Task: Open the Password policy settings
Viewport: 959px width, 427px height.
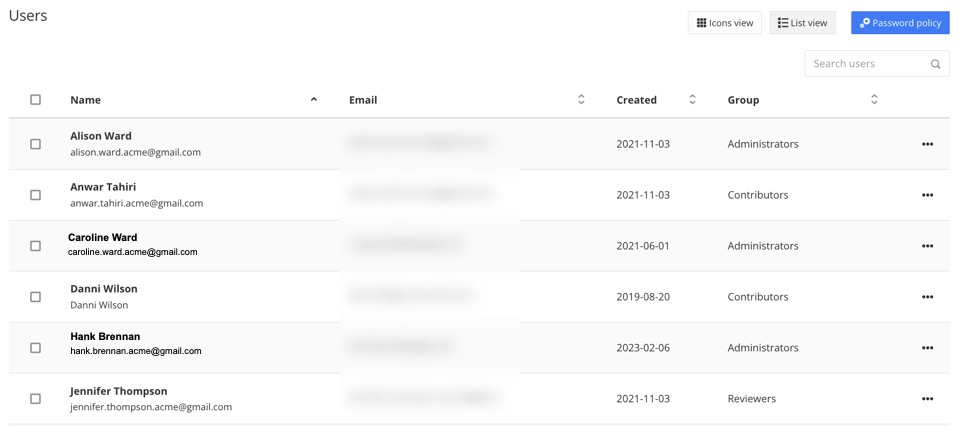Action: coord(900,23)
